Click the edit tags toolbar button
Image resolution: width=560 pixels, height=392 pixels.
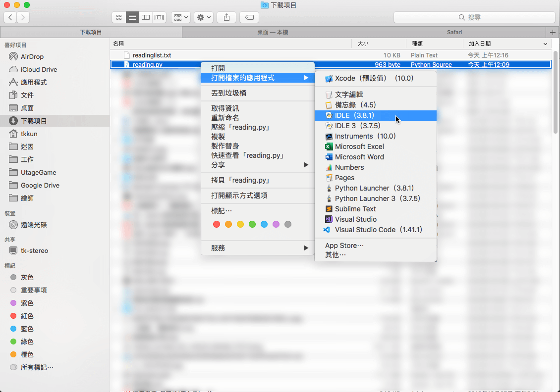(x=249, y=17)
